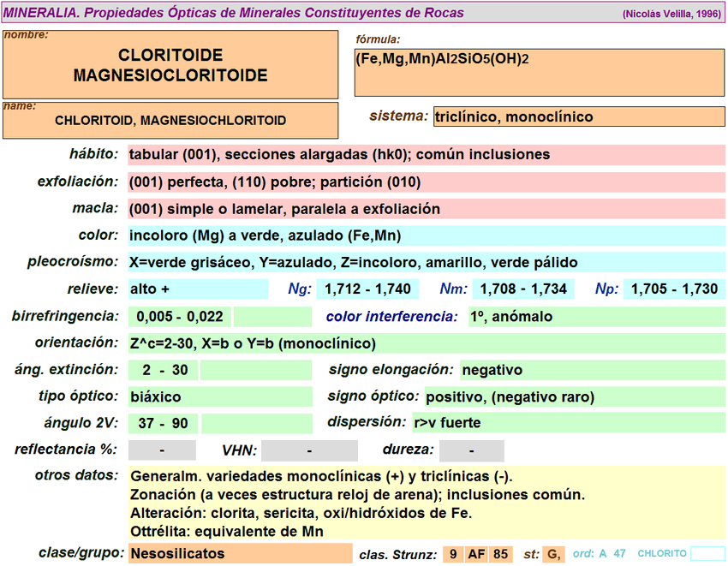
Task: Select the exfoliación field
Action: 426,182
